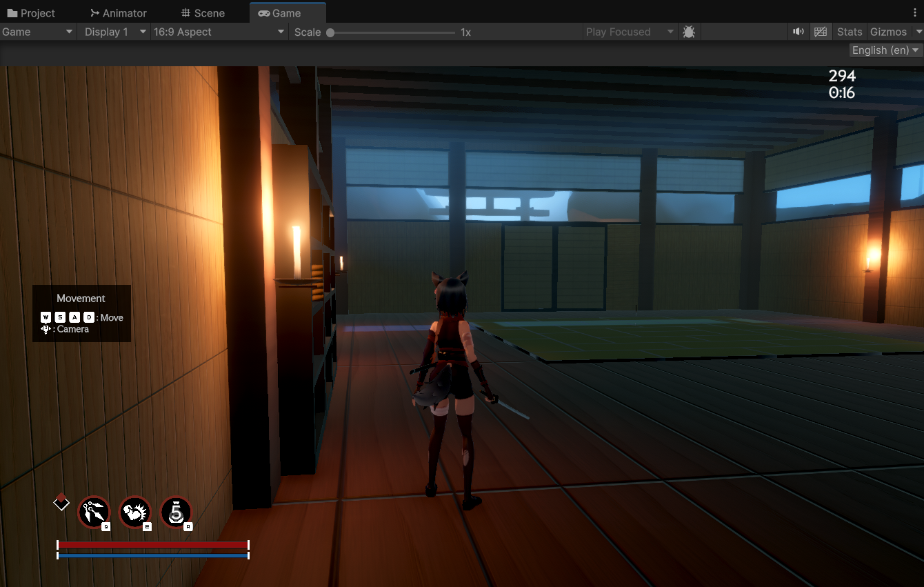This screenshot has height=587, width=924.
Task: Open the Play Focused dropdown
Action: click(630, 32)
